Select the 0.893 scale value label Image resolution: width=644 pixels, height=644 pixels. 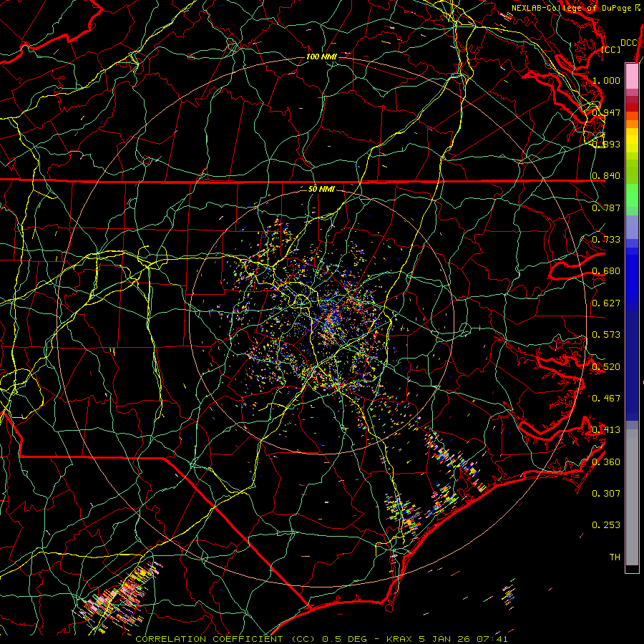click(606, 144)
